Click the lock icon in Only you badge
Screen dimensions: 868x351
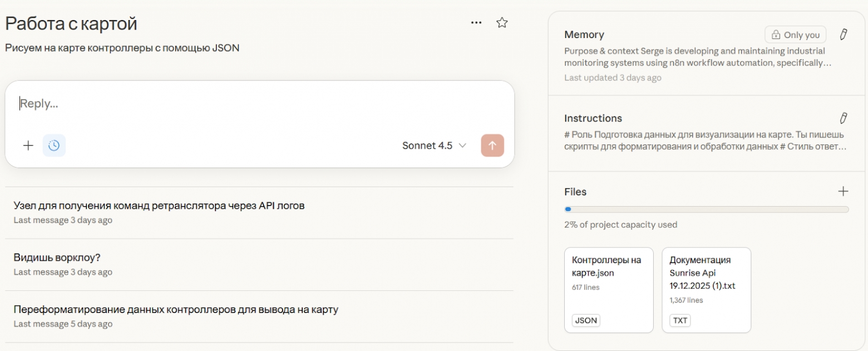tap(776, 35)
